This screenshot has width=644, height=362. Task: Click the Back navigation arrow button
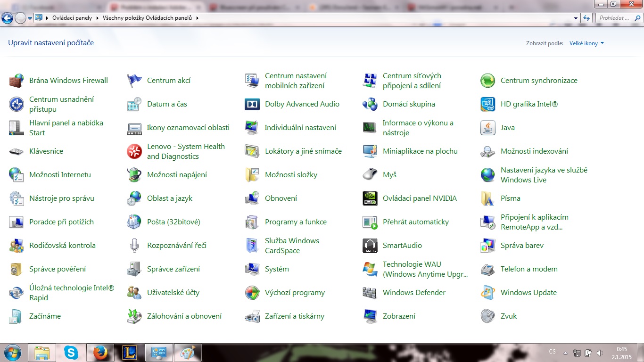(x=7, y=18)
